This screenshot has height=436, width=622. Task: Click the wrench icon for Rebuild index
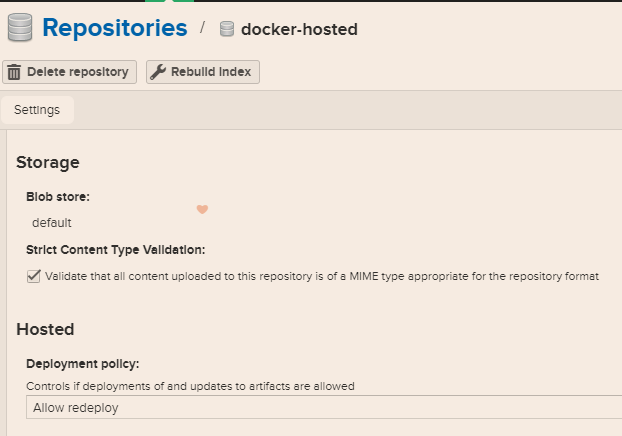[158, 72]
